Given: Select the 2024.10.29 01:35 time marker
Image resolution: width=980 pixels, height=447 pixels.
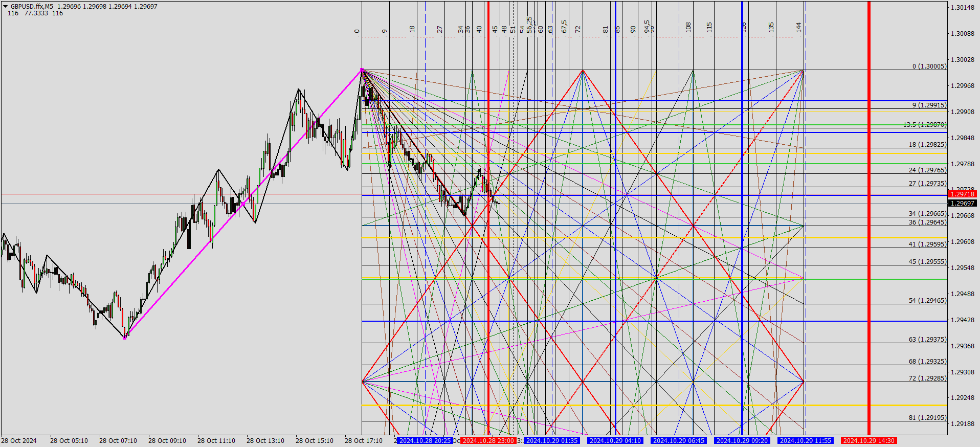Looking at the screenshot, I should point(552,440).
